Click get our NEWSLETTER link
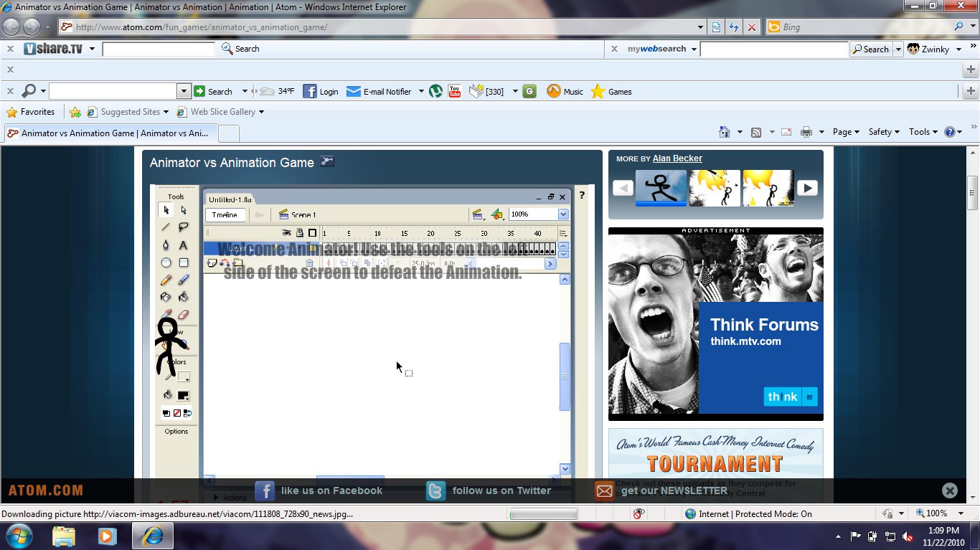 pyautogui.click(x=661, y=490)
